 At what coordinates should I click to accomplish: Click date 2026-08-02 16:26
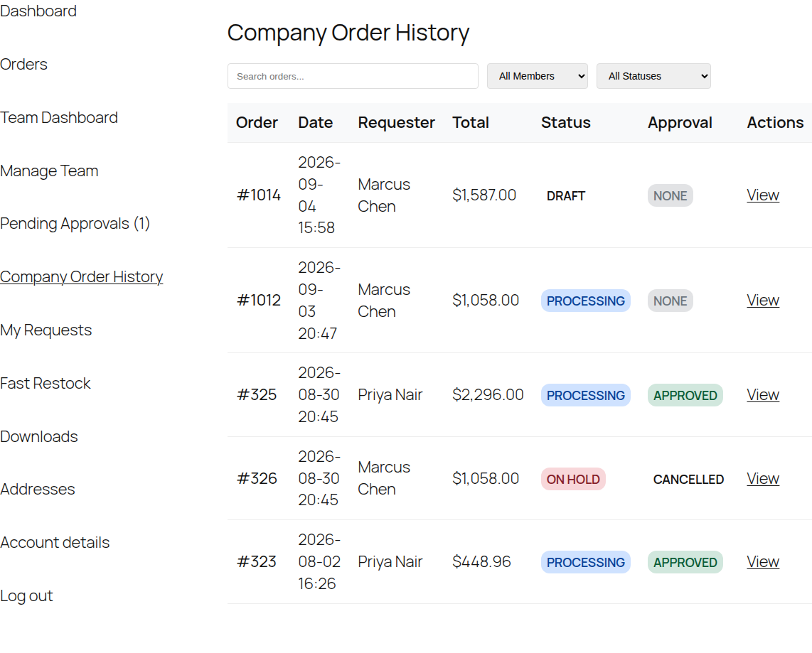coord(319,561)
